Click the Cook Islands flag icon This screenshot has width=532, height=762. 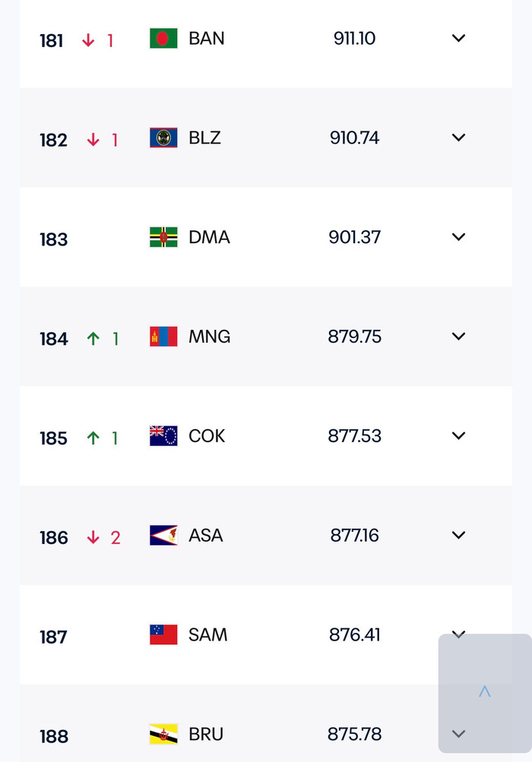point(163,437)
